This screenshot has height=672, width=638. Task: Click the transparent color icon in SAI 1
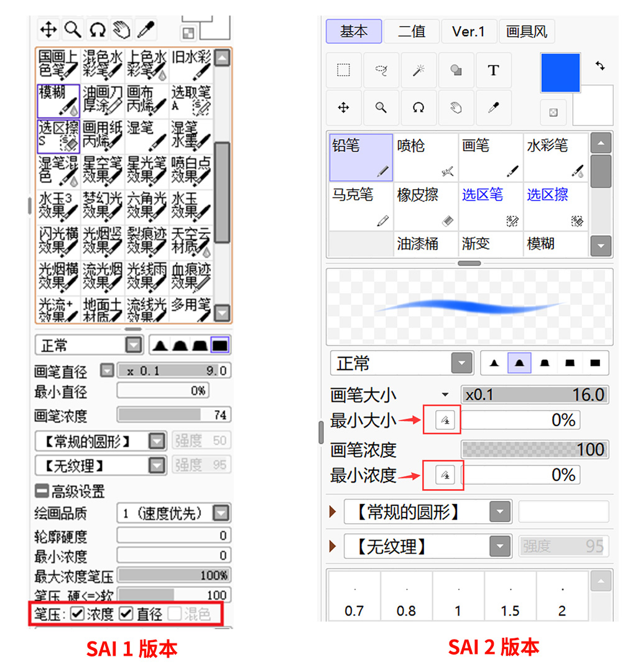(188, 34)
